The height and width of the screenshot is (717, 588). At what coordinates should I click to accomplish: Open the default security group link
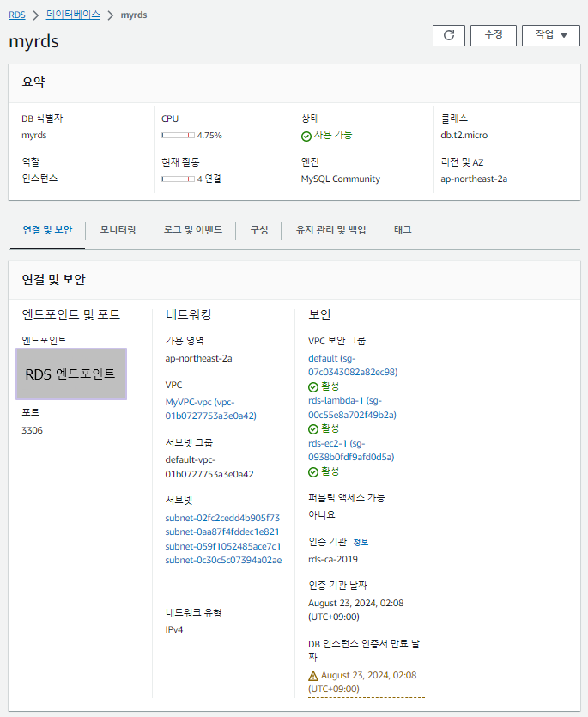click(353, 365)
